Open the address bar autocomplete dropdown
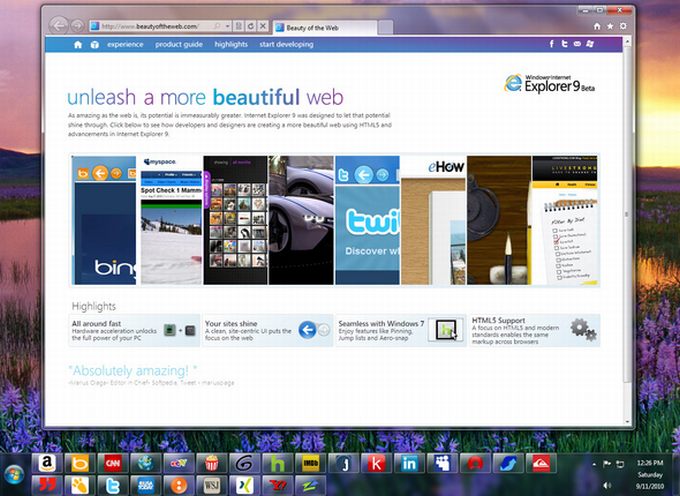 (x=227, y=26)
